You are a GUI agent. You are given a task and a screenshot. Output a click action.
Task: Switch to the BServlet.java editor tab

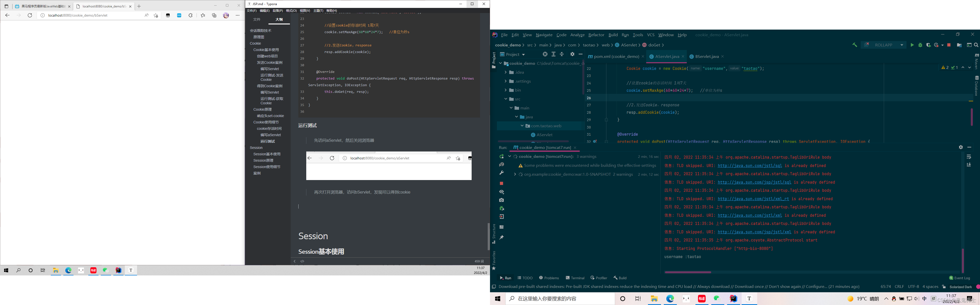click(706, 56)
